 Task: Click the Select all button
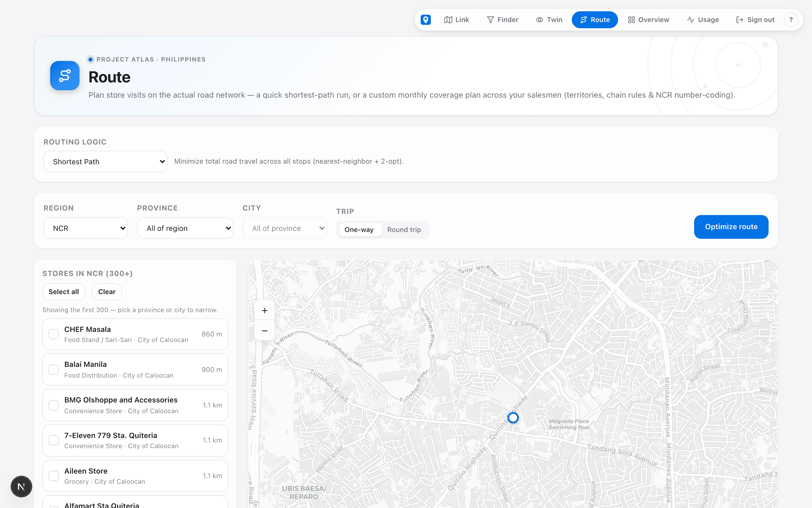64,292
